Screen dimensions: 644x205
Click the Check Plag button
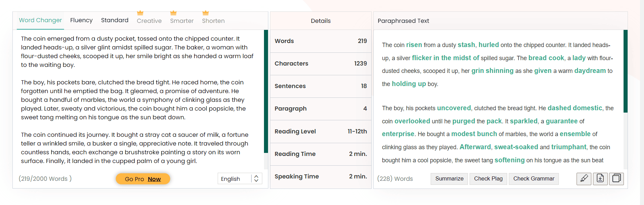(488, 179)
